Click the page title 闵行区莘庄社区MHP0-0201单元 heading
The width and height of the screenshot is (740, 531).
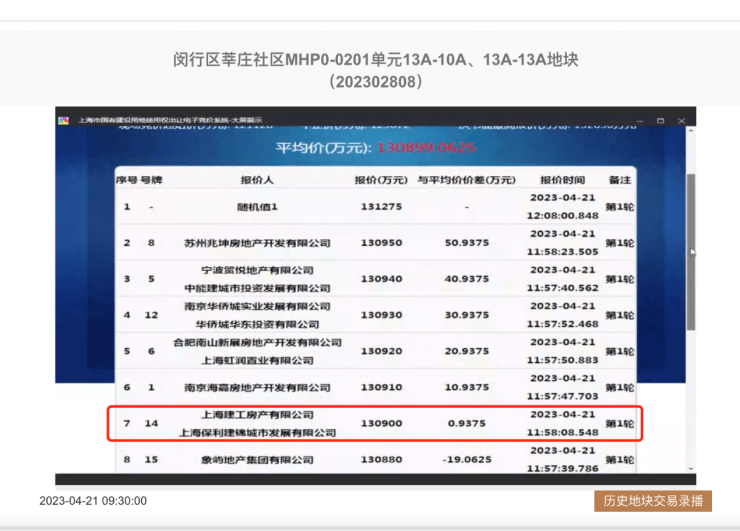(375, 60)
